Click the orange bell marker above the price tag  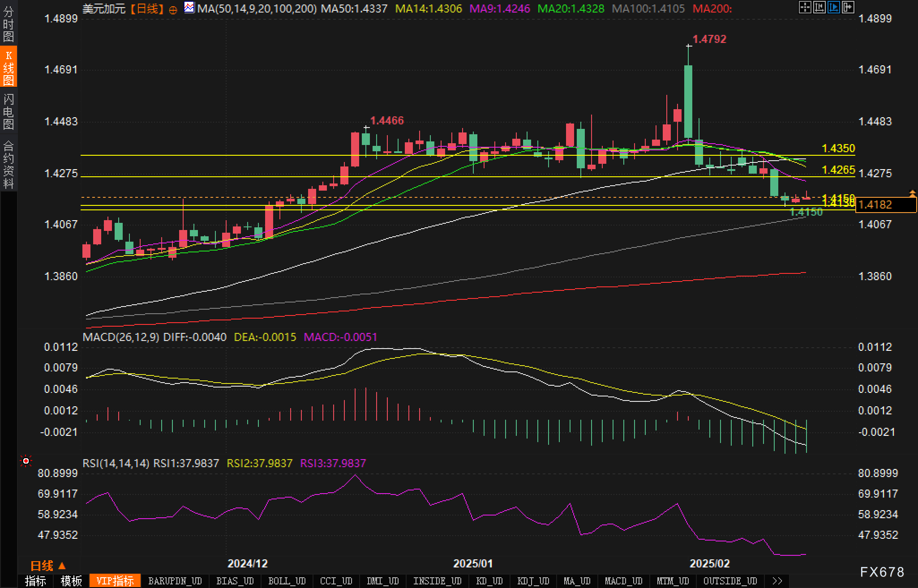[x=912, y=193]
